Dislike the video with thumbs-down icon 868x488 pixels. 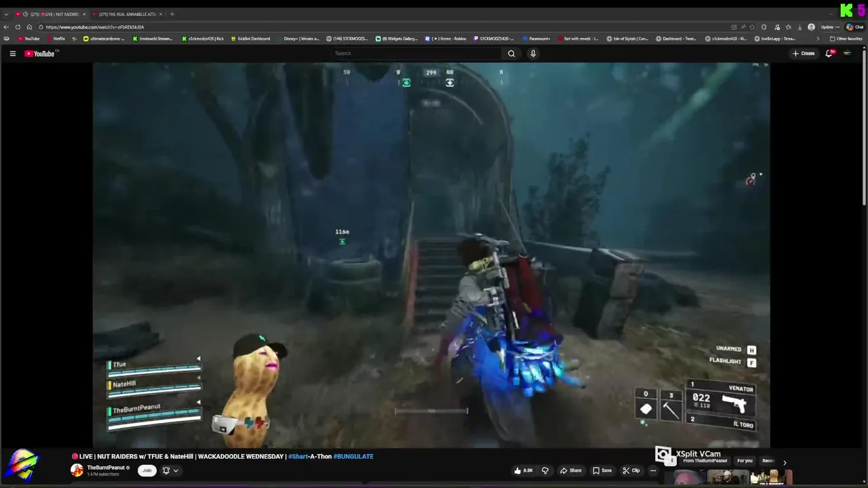545,470
